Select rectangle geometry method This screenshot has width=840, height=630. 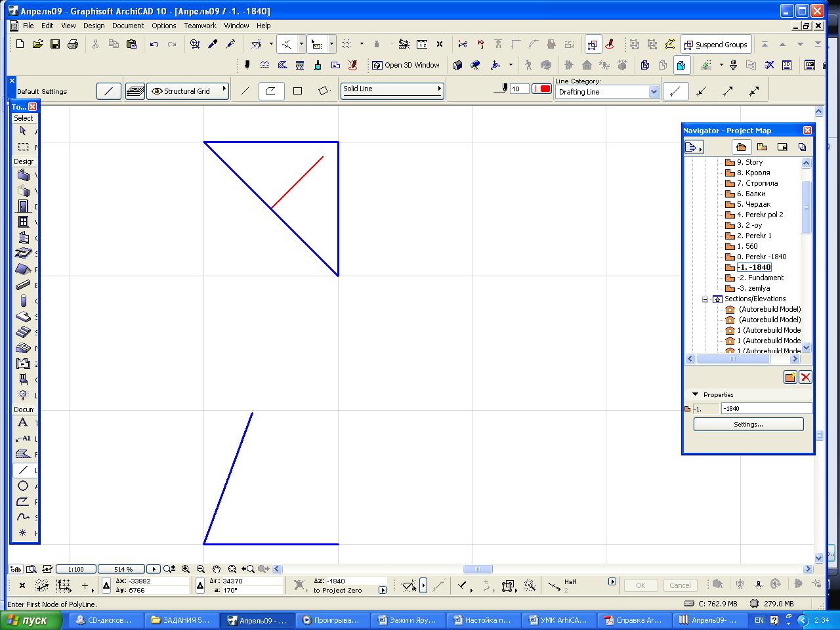pos(297,91)
